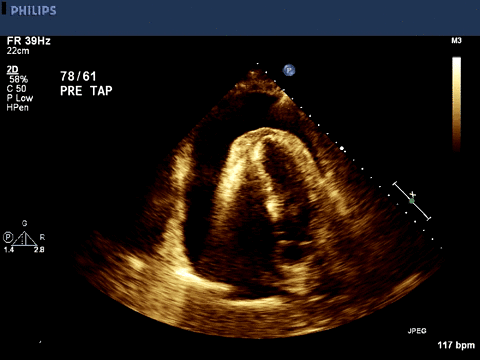Select the 2D mode label
The height and width of the screenshot is (360, 480).
(x=13, y=70)
